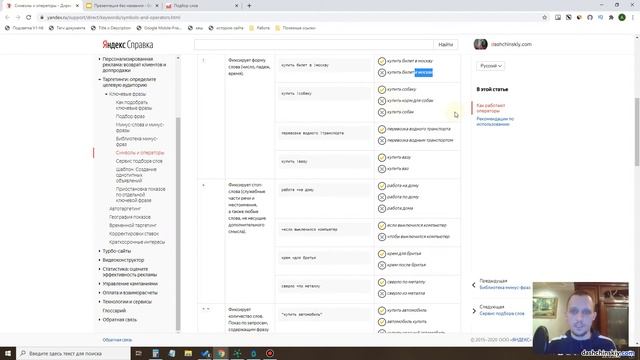Reload the page with the refresh icon
Viewport: 640px width, 360px height.
[x=29, y=18]
